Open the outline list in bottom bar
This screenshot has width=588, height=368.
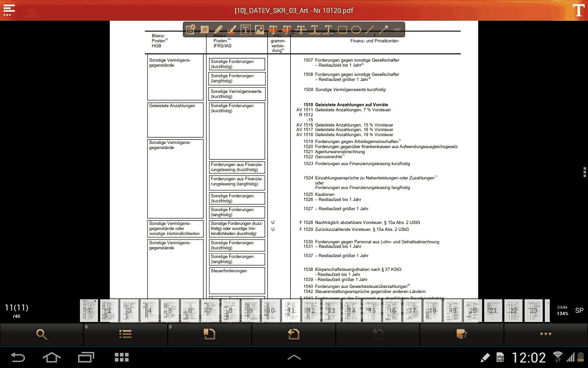pos(126,334)
